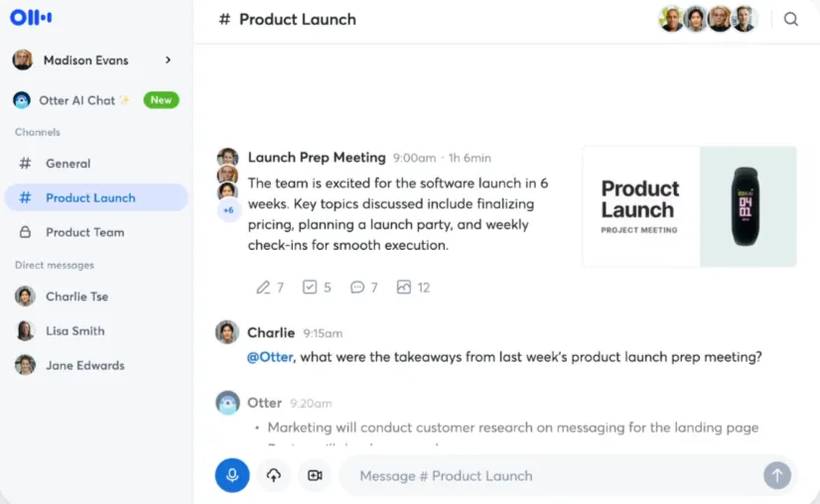Expand the Madison Evans account chevron
820x504 pixels.
(x=168, y=61)
